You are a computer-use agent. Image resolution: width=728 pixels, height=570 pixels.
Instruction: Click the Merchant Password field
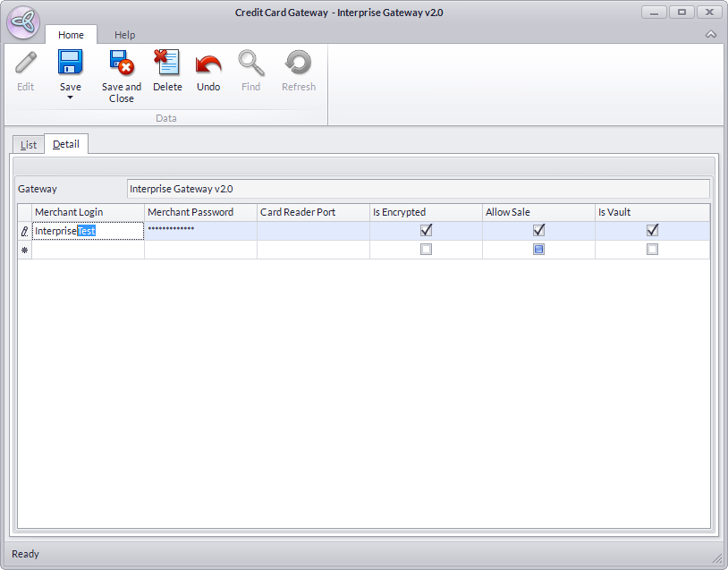(x=200, y=231)
